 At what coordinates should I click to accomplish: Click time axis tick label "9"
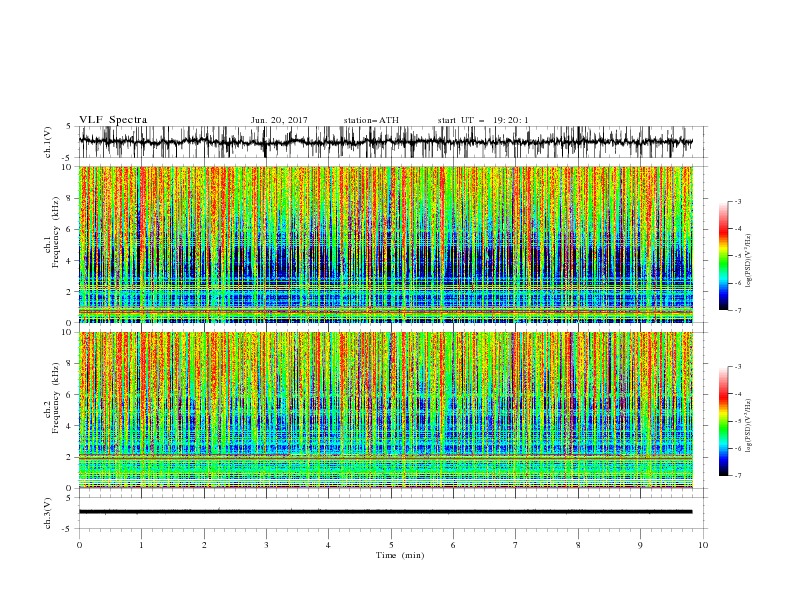click(x=640, y=545)
